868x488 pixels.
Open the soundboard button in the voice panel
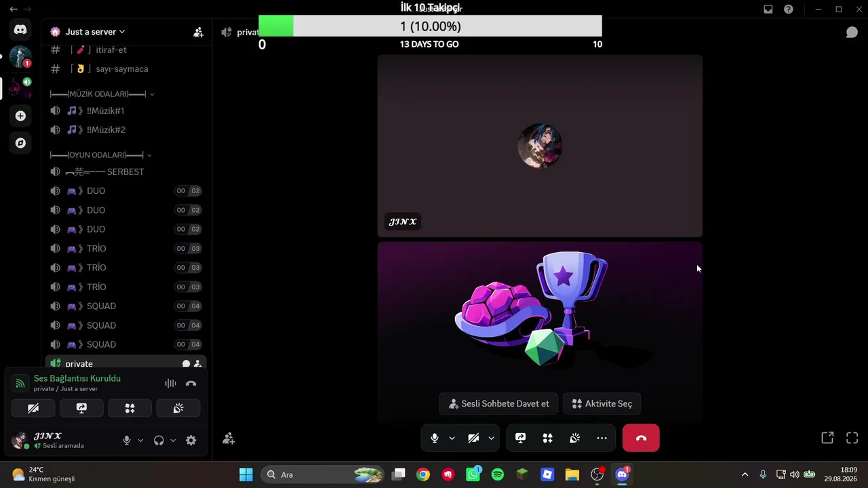click(x=178, y=408)
